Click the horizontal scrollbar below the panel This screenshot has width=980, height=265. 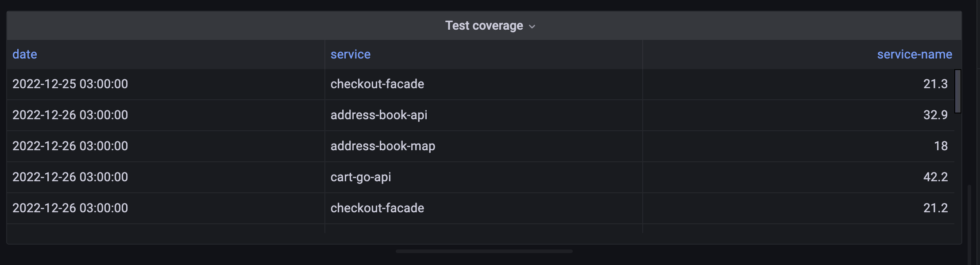(484, 251)
